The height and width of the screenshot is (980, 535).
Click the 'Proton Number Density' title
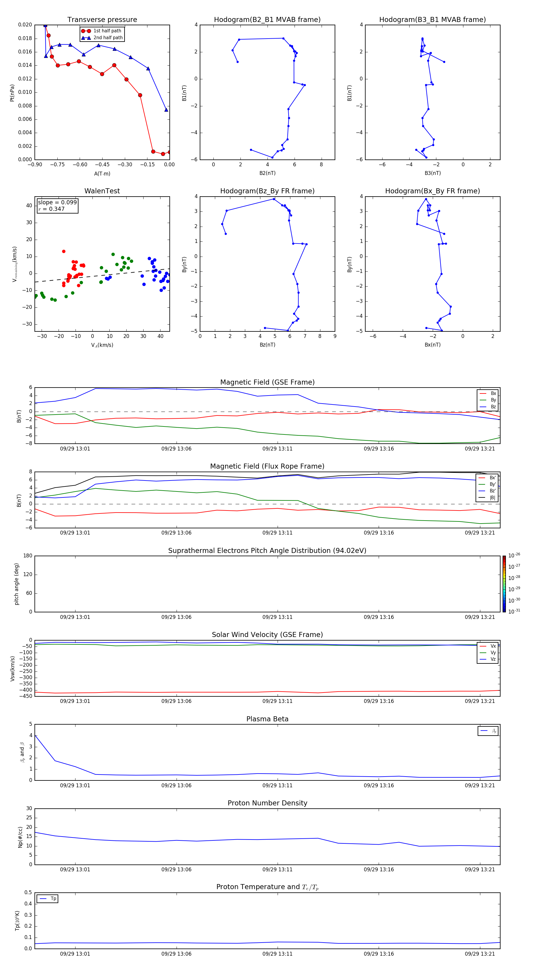coord(267,803)
